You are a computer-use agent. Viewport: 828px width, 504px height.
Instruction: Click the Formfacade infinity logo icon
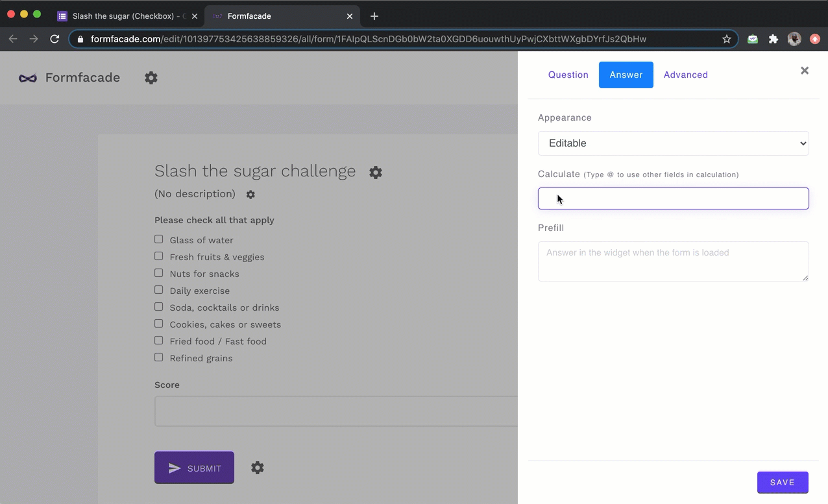(x=28, y=78)
